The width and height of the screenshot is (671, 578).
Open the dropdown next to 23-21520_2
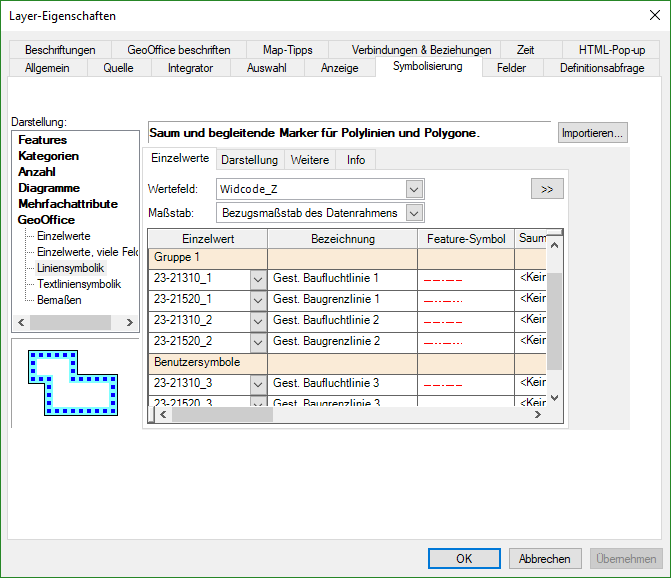[257, 342]
